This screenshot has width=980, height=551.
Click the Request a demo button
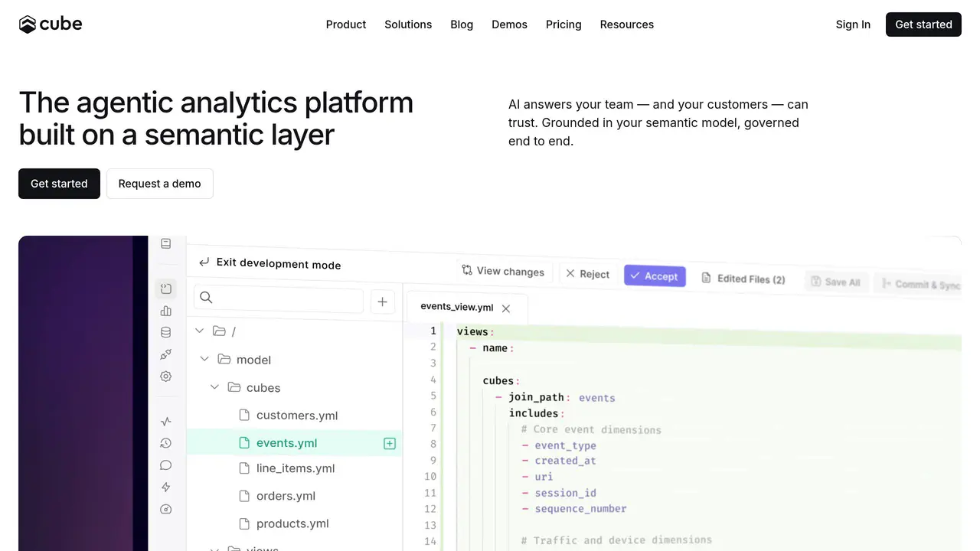pos(159,184)
